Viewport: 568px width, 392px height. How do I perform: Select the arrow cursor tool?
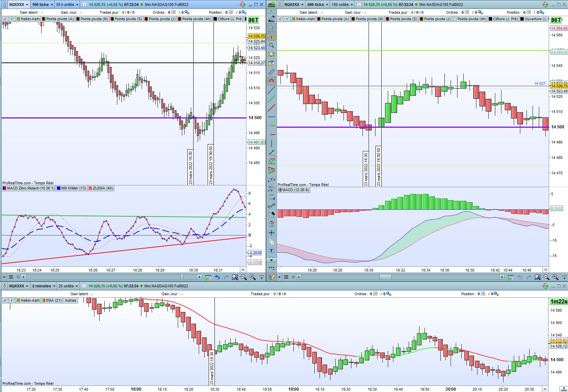271,27
